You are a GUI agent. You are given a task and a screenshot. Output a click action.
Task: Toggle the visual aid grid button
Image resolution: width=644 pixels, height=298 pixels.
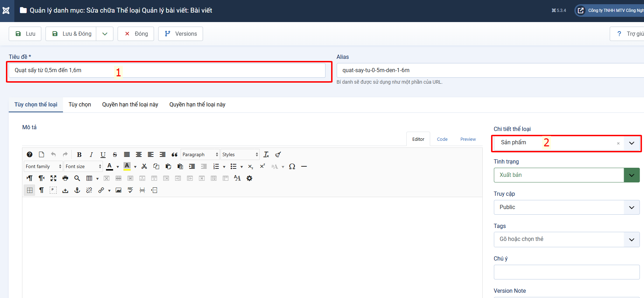[x=30, y=190]
